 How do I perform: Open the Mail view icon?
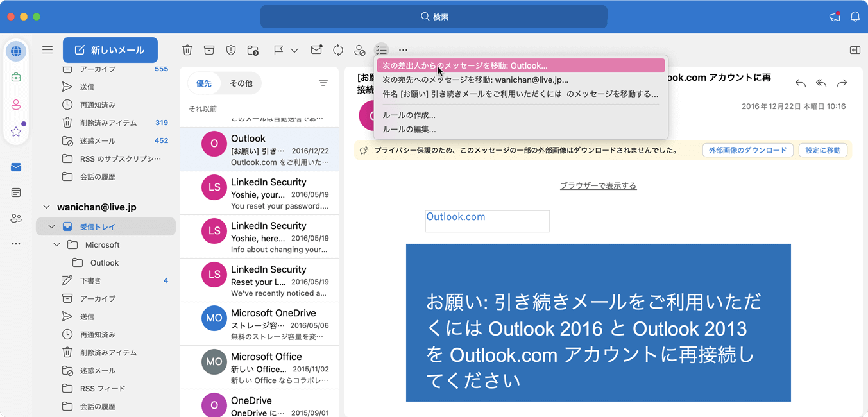(x=16, y=167)
